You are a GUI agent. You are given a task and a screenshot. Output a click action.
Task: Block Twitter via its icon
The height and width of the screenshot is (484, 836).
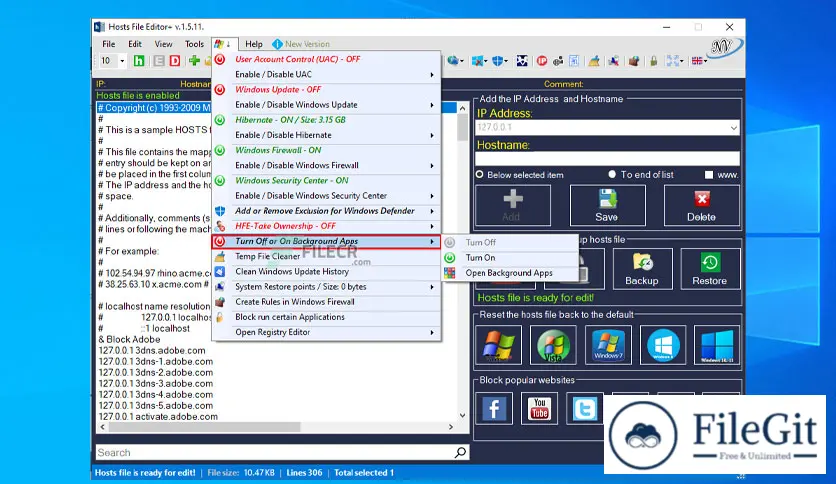click(x=584, y=409)
